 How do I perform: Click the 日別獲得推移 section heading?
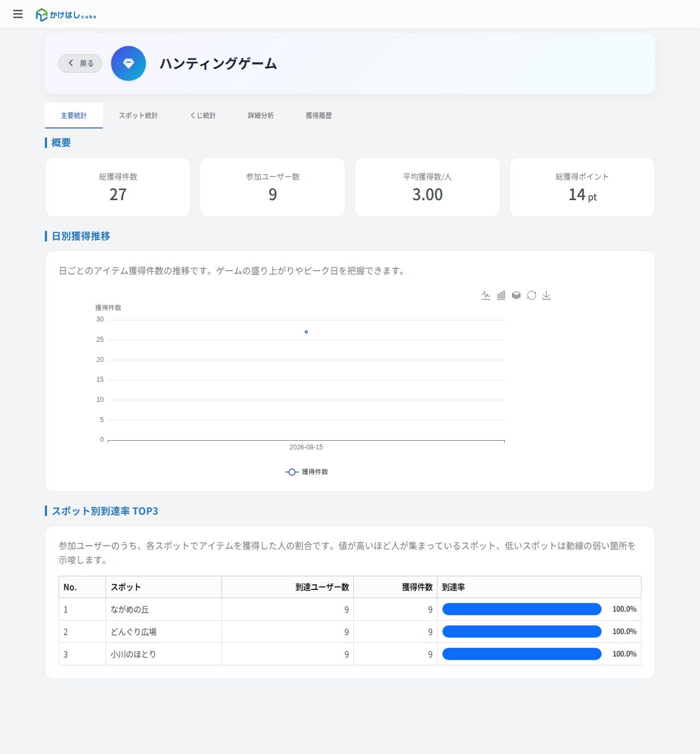pyautogui.click(x=81, y=236)
